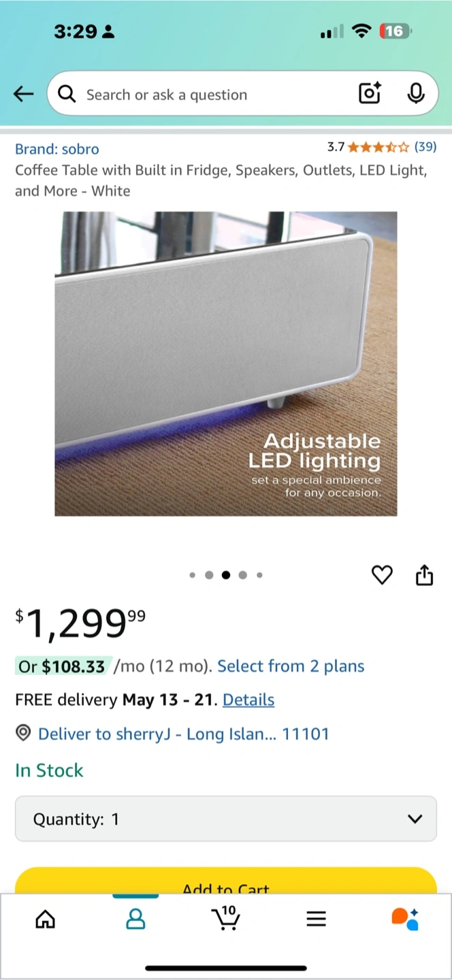Change Deliver to sherryJ address
452x980 pixels.
click(x=183, y=734)
